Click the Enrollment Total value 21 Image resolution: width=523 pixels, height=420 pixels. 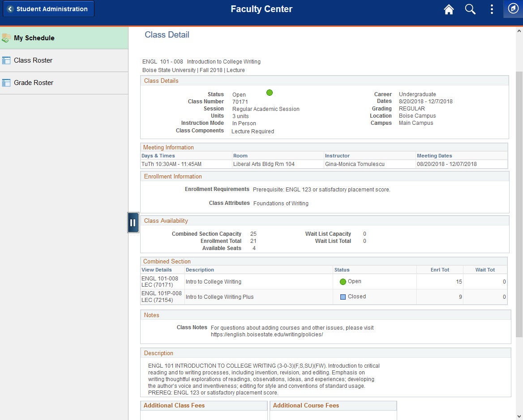(x=253, y=241)
